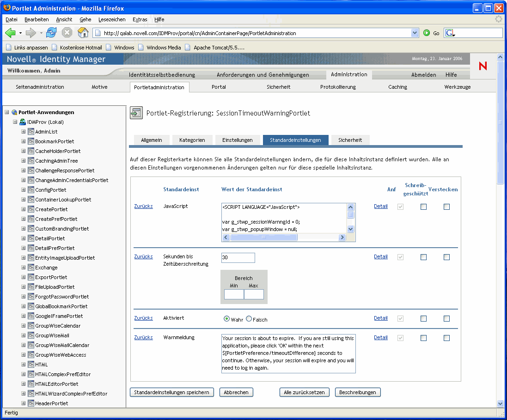Click the DetailPortlet portlet icon
The width and height of the screenshot is (507, 420).
point(31,238)
